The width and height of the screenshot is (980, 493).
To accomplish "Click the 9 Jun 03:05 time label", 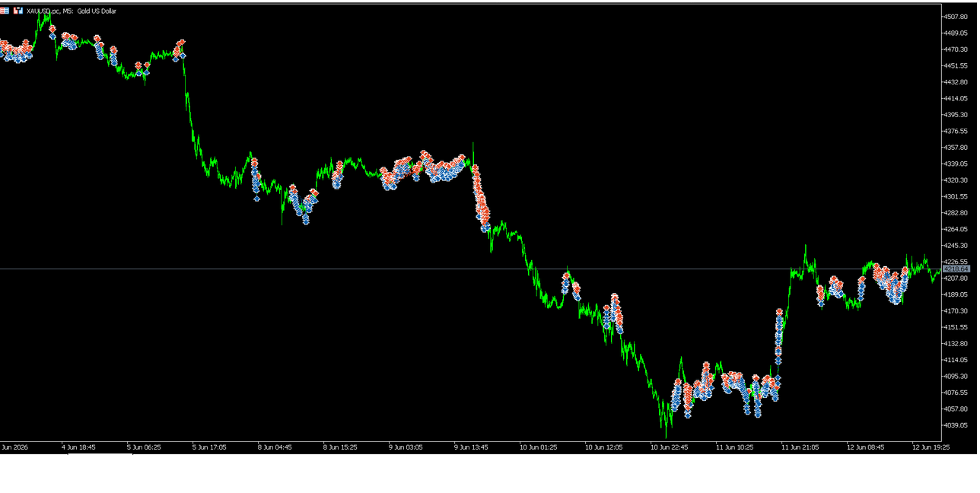I will 406,447.
